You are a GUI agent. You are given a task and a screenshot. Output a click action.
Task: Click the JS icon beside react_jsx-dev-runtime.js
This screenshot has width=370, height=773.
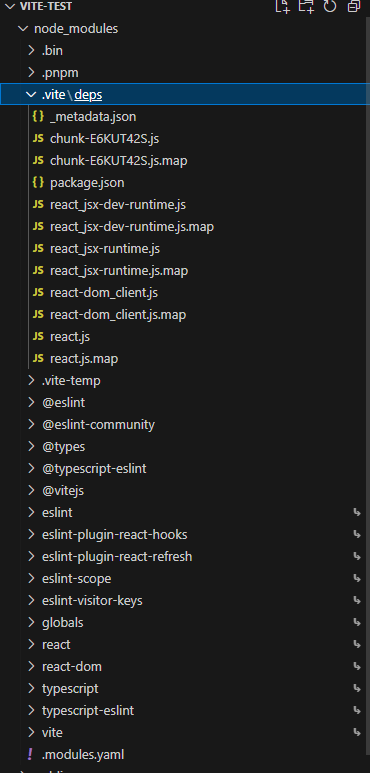coord(38,205)
